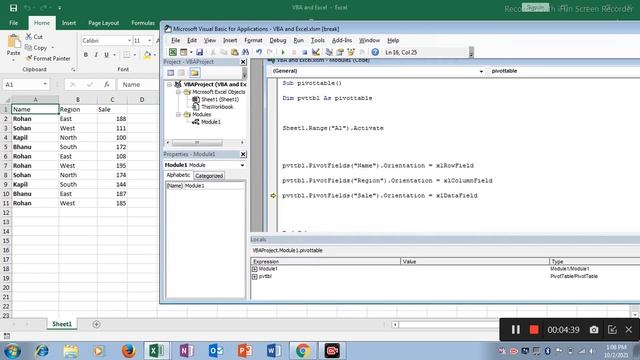Open Debug menu in VBA editor
The image size is (640, 360).
278,40
